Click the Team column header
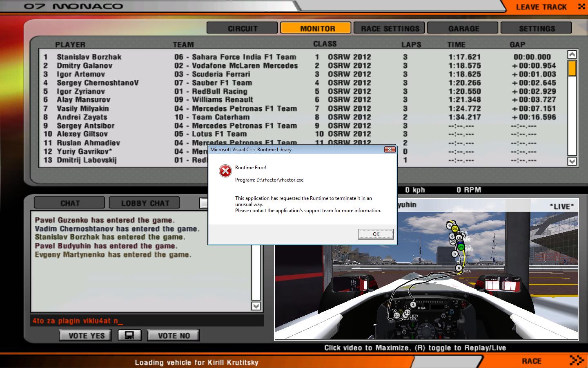The height and width of the screenshot is (368, 588). tap(183, 44)
